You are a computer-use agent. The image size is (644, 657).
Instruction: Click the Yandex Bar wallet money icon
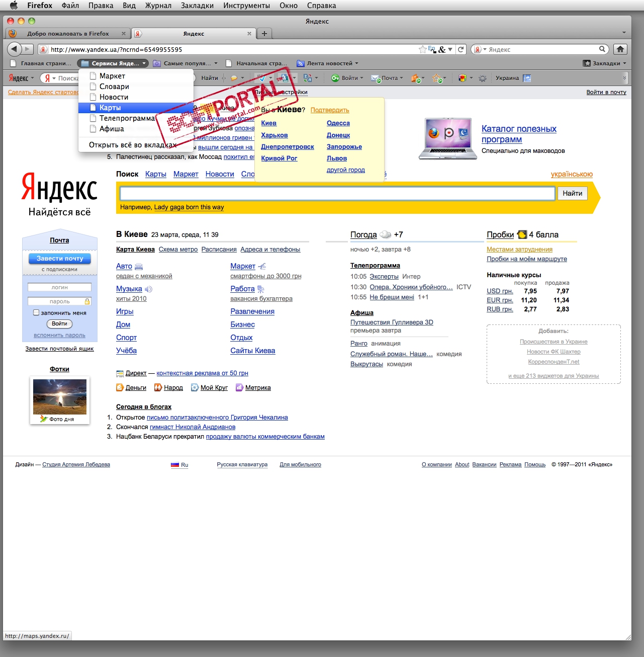(415, 78)
